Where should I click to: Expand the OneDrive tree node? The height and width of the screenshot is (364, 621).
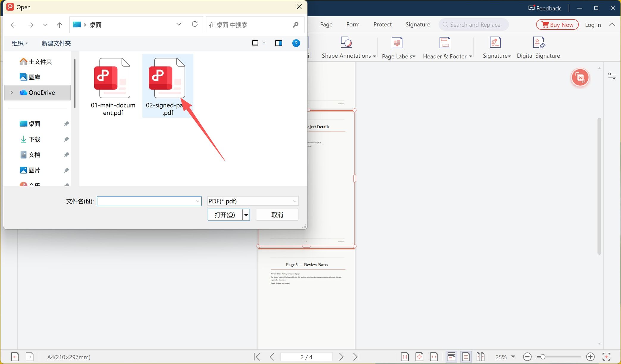tap(12, 92)
